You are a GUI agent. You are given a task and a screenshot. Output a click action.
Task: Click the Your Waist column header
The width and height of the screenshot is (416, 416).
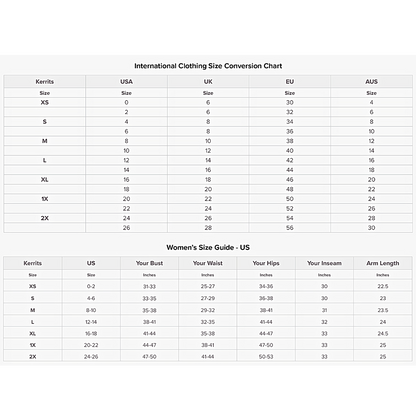point(208,263)
